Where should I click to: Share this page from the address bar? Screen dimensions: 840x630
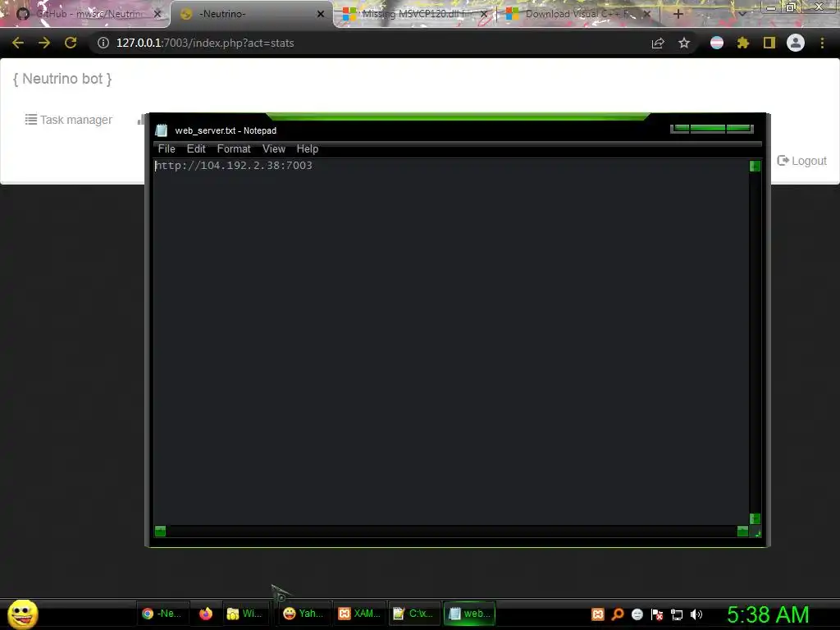pos(658,43)
